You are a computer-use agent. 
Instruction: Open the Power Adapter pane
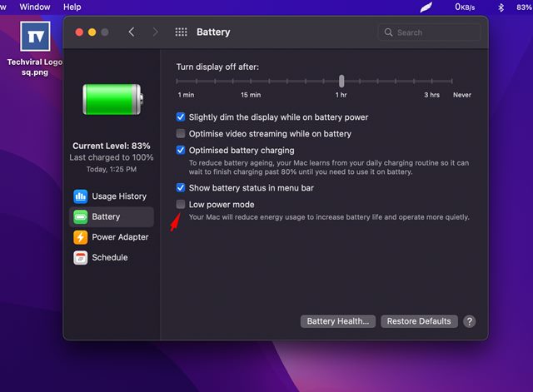click(x=111, y=237)
